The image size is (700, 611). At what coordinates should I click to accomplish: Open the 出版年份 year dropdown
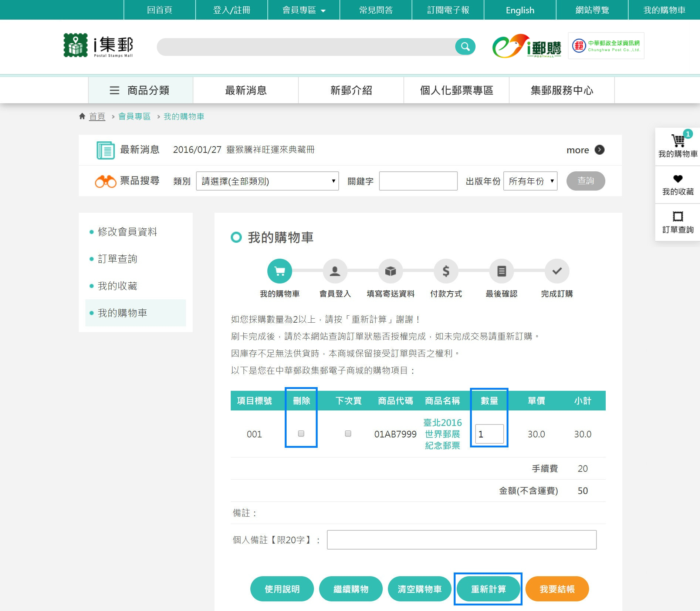pyautogui.click(x=530, y=181)
